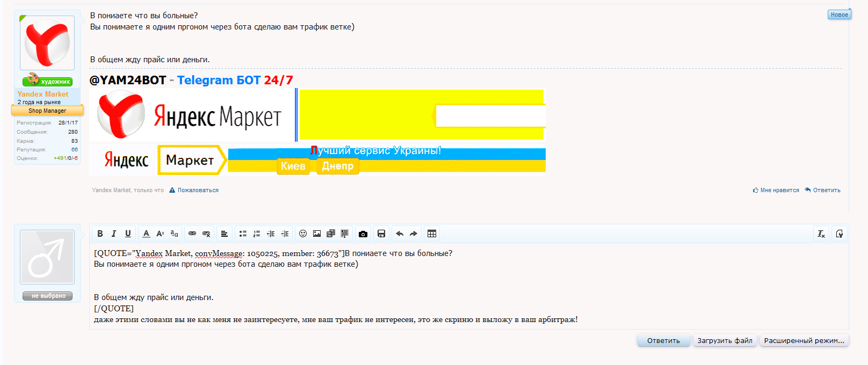The height and width of the screenshot is (365, 868).
Task: Click the registration date 28/1/17
Action: pyautogui.click(x=68, y=122)
